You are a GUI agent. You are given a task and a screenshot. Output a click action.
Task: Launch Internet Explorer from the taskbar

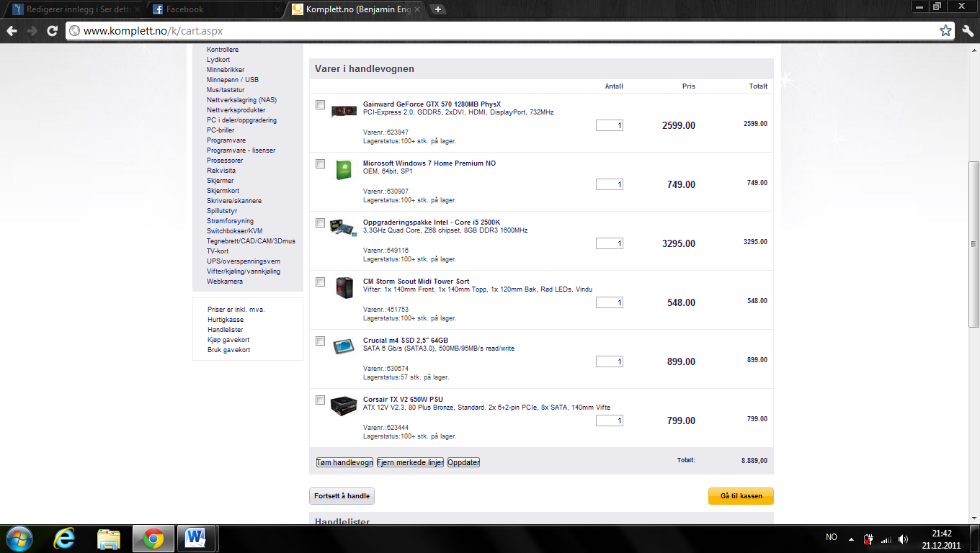[x=65, y=538]
